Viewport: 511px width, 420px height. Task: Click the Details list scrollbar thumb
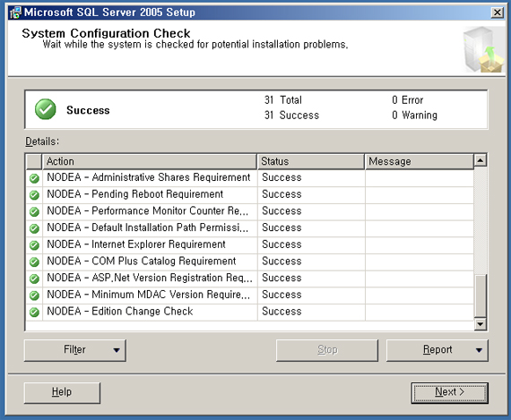(481, 296)
